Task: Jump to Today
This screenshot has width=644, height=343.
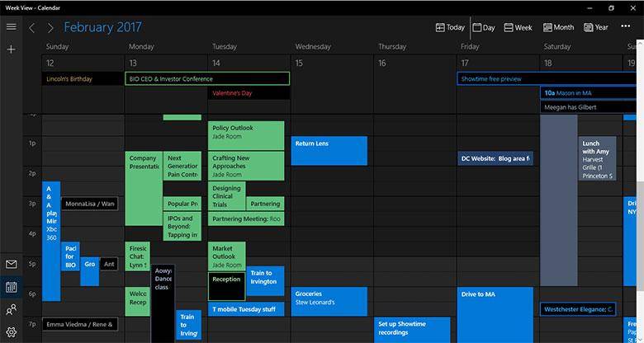Action: coord(450,27)
